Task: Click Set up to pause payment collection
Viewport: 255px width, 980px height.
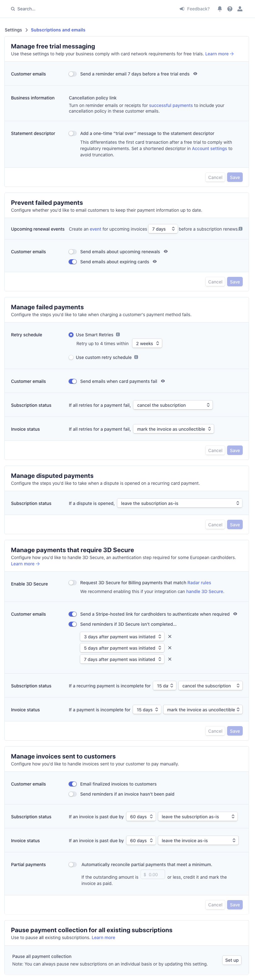Action: 232,960
